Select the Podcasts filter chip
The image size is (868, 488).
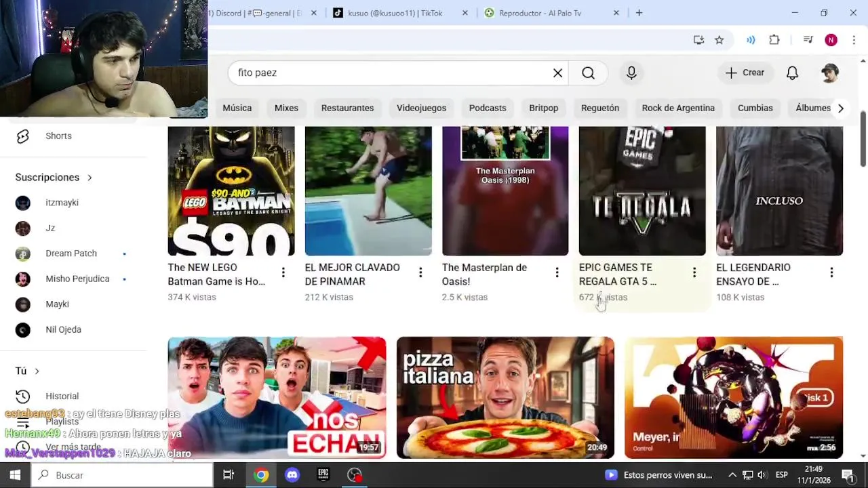(x=488, y=108)
